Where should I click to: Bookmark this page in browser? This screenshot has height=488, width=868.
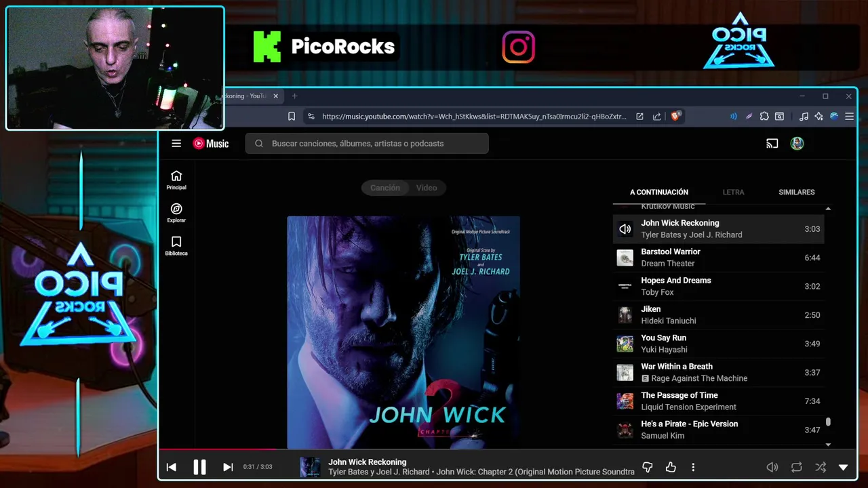(292, 117)
